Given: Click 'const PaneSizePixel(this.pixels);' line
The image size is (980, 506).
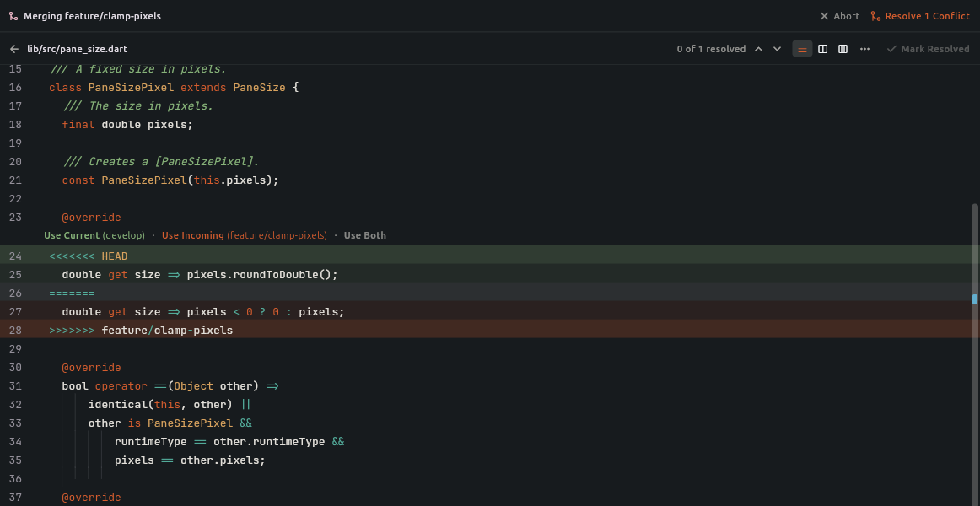Looking at the screenshot, I should point(170,180).
